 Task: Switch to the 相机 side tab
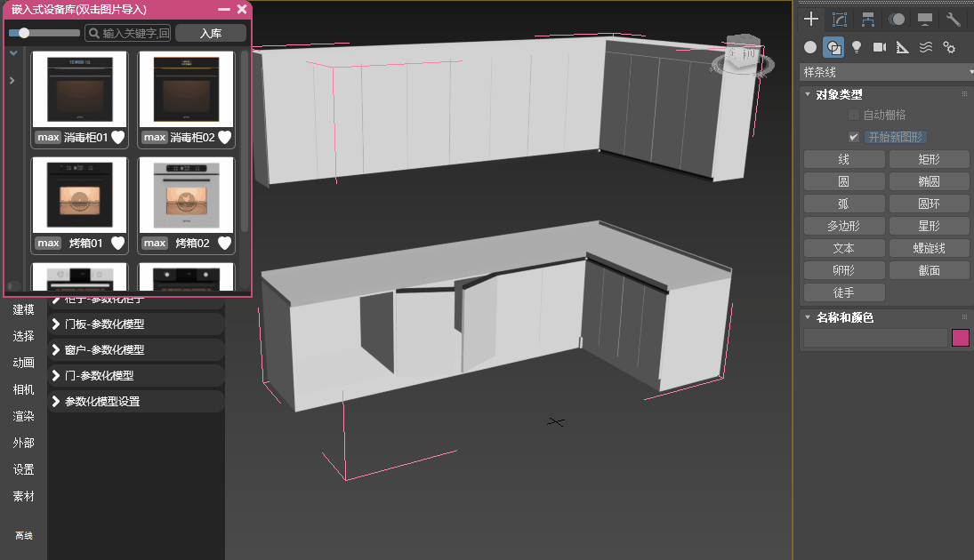pyautogui.click(x=24, y=389)
